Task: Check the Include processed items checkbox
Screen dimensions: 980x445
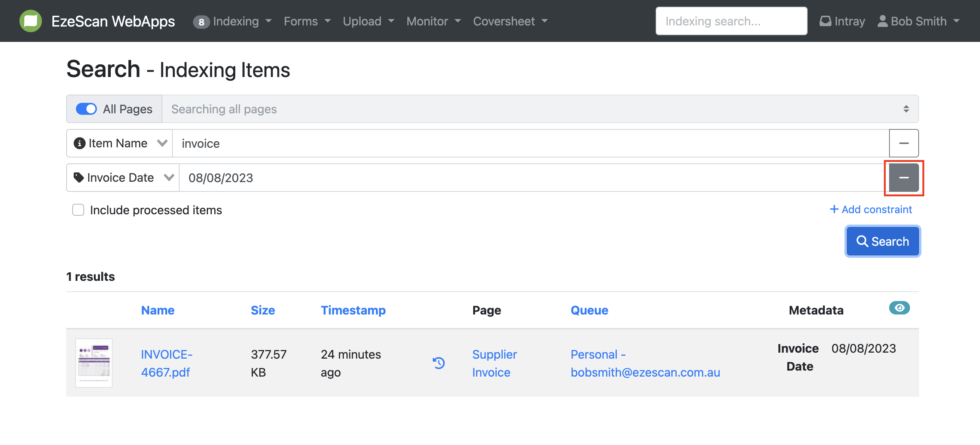Action: (x=78, y=210)
